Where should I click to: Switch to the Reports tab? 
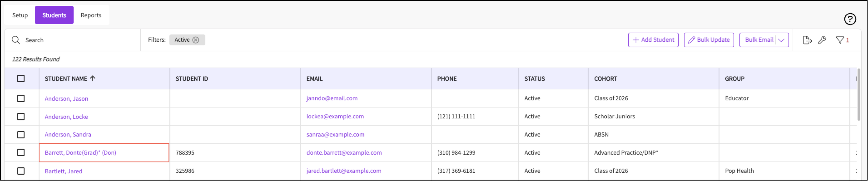tap(91, 15)
